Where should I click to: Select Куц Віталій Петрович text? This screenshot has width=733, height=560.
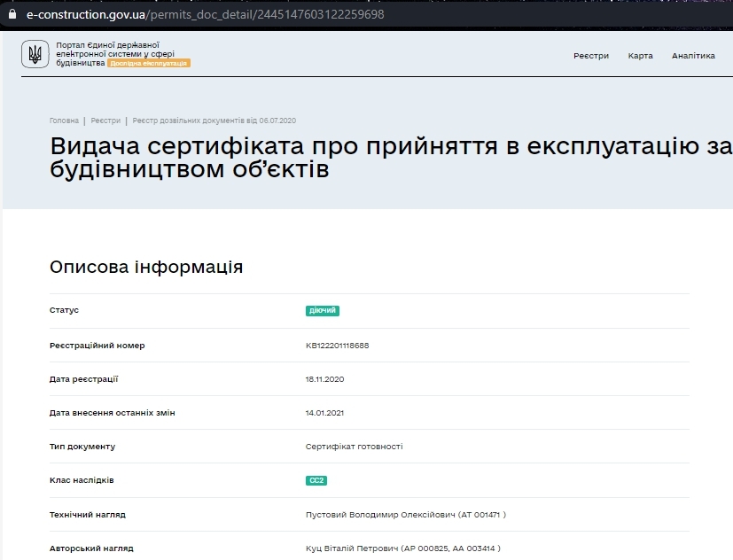[x=403, y=548]
